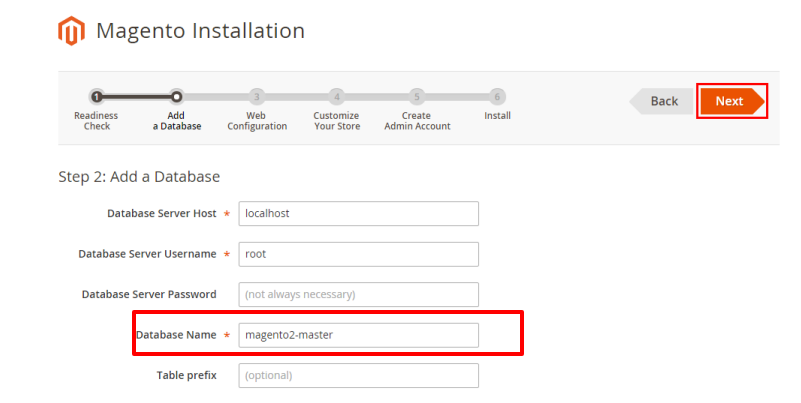Click step 5 circle for Admin Account
The width and height of the screenshot is (801, 403).
[x=417, y=97]
